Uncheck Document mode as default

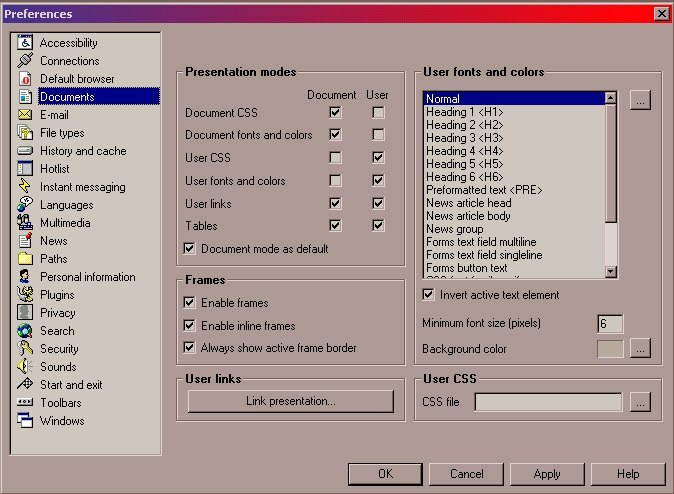click(190, 248)
